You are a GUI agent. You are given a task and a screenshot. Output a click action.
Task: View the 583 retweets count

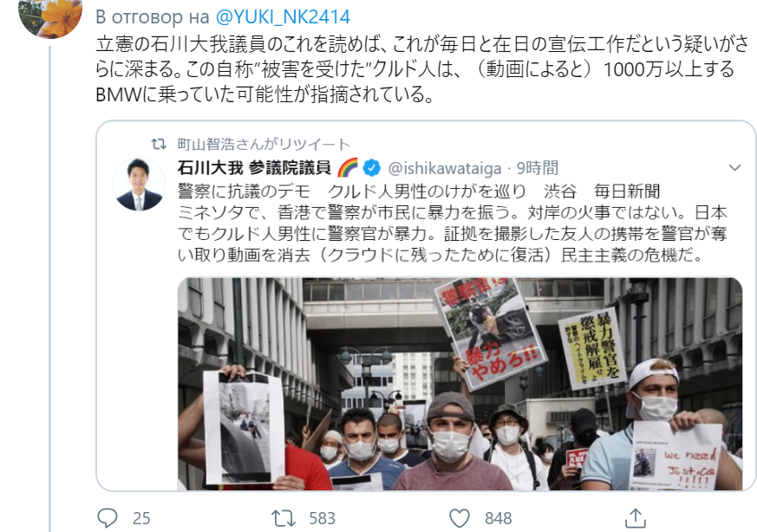coord(322,518)
